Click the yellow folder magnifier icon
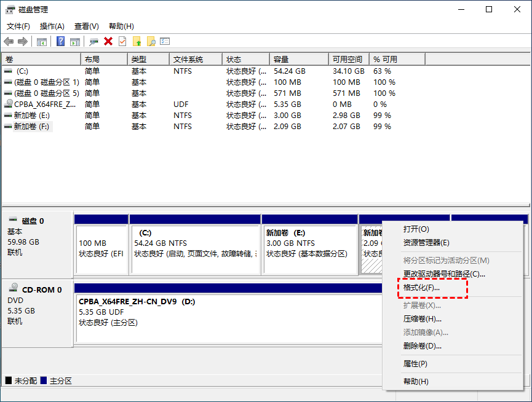Viewport: 532px width, 402px height. pyautogui.click(x=151, y=41)
